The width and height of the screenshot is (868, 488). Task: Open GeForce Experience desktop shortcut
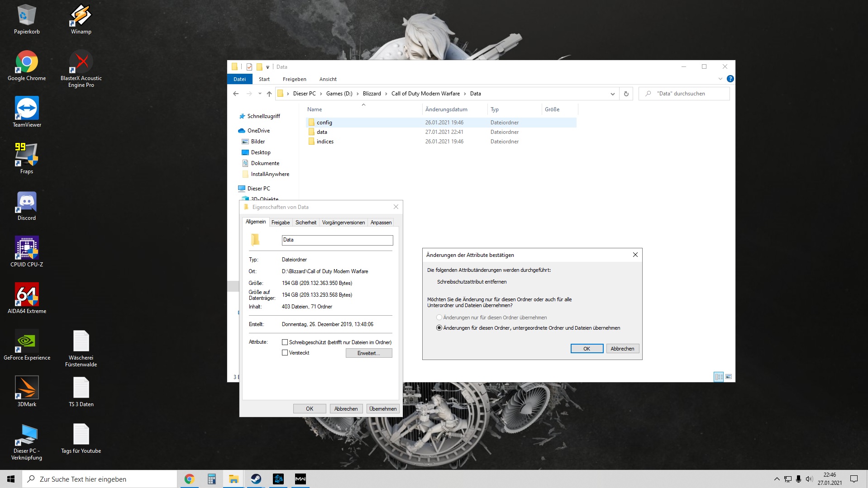[x=27, y=345]
